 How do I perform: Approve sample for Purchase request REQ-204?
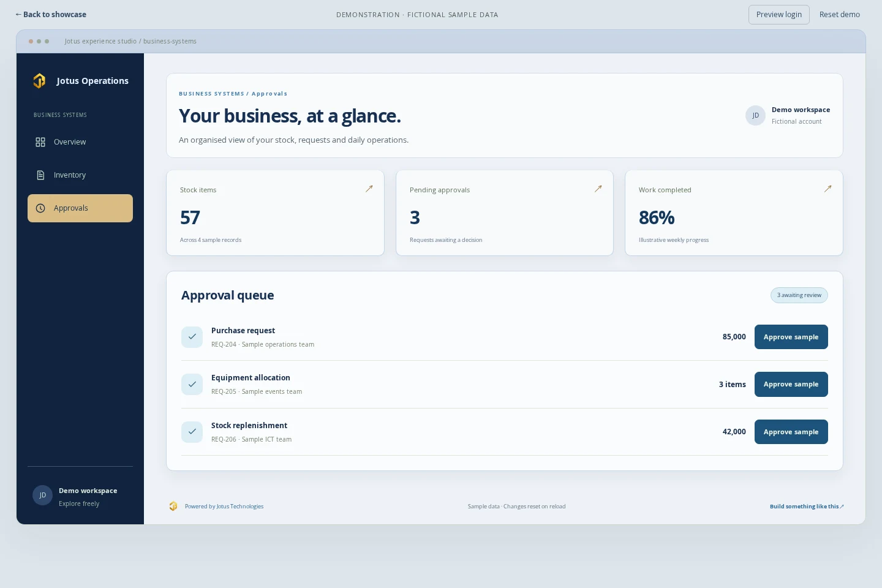click(x=791, y=337)
